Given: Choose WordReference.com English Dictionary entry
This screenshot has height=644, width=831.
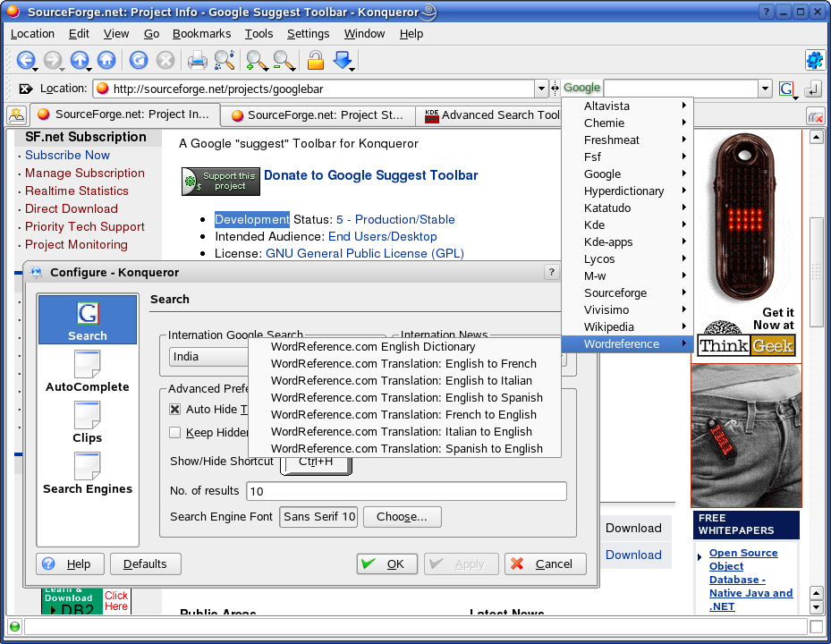Looking at the screenshot, I should point(406,347).
